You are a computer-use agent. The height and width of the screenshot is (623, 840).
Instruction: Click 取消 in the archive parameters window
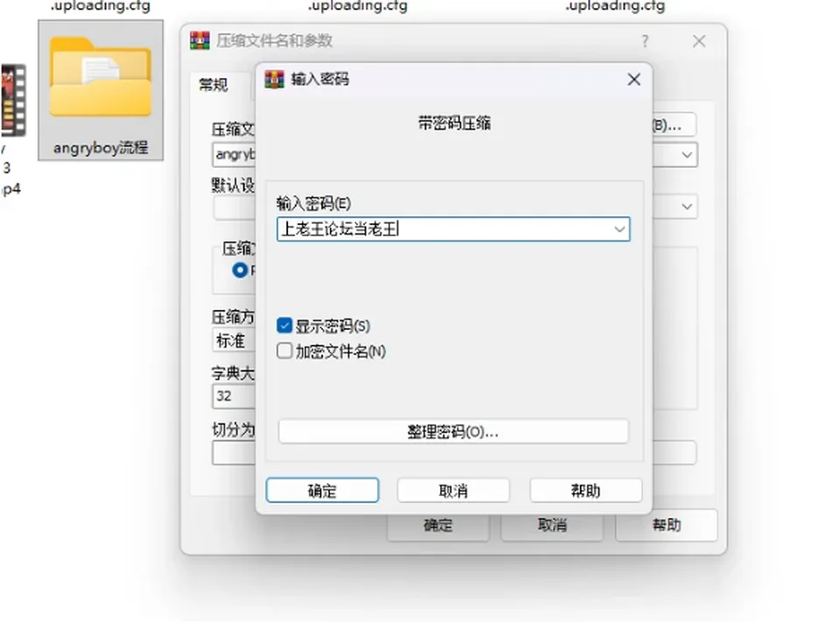point(552,525)
